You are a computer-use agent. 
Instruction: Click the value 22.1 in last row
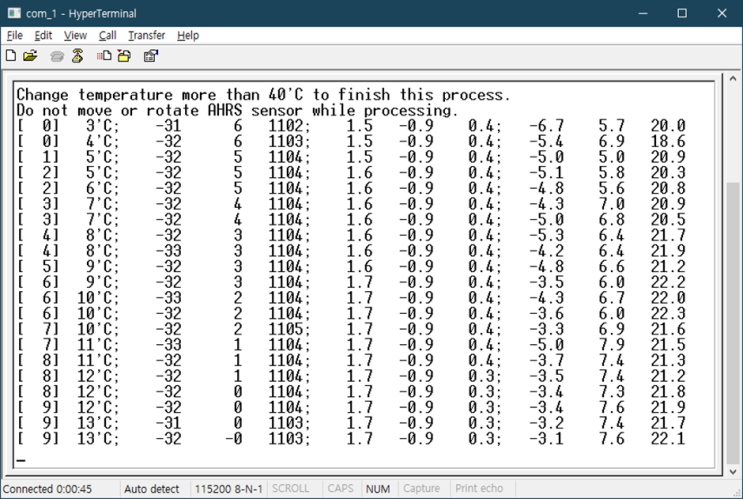(668, 438)
